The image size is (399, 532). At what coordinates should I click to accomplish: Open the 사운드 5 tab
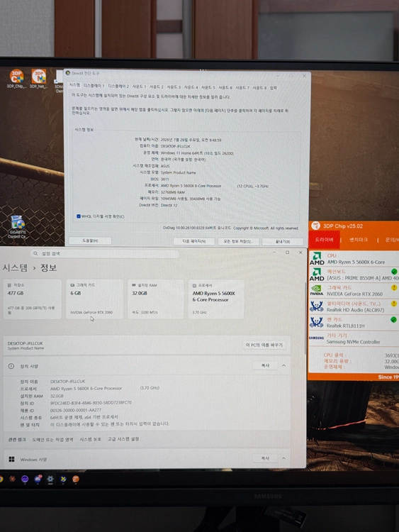tap(208, 87)
